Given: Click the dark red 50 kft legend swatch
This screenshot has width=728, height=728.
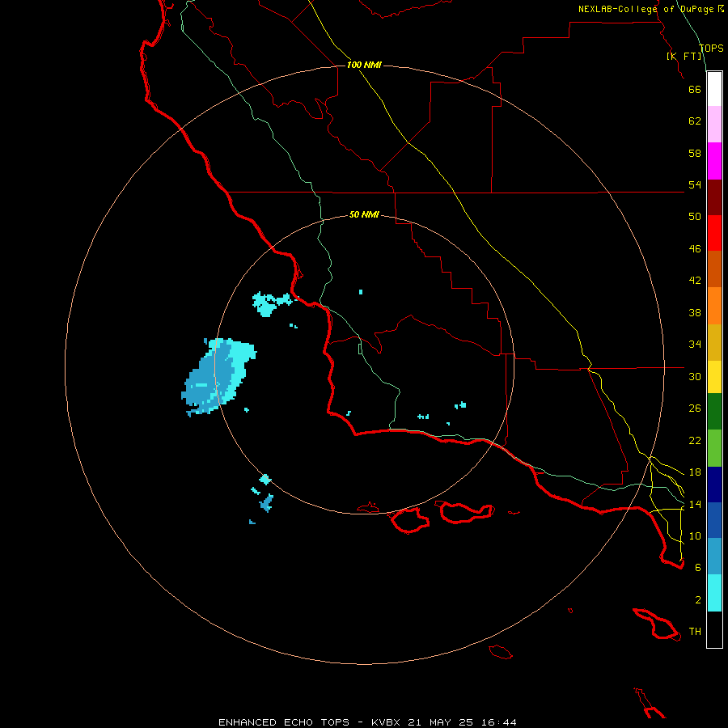Looking at the screenshot, I should pyautogui.click(x=714, y=197).
